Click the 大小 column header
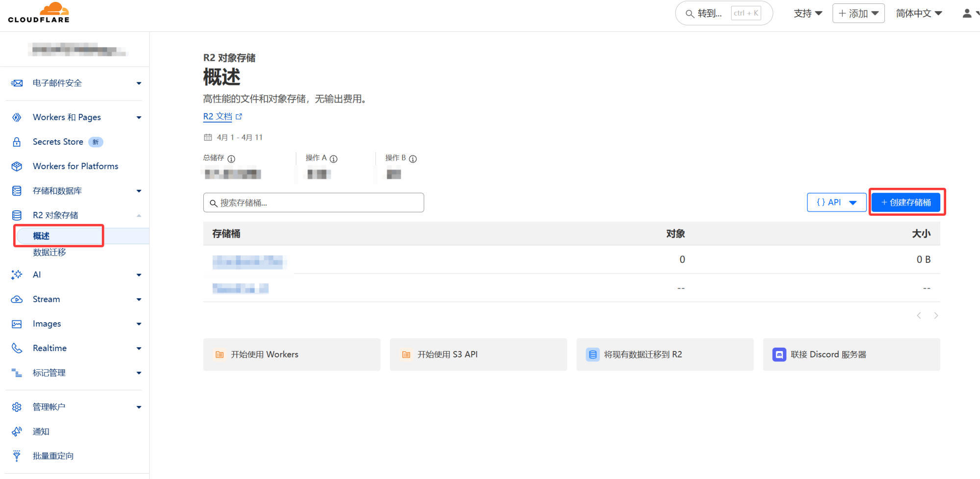 tap(921, 234)
